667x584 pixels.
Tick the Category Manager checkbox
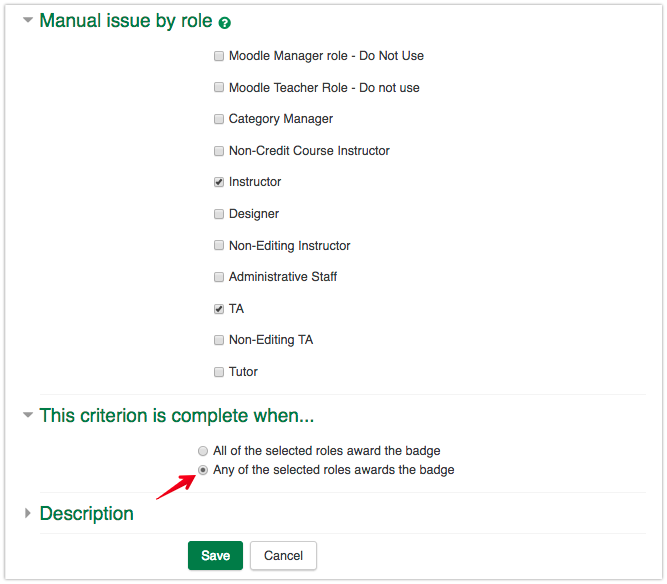coord(219,119)
